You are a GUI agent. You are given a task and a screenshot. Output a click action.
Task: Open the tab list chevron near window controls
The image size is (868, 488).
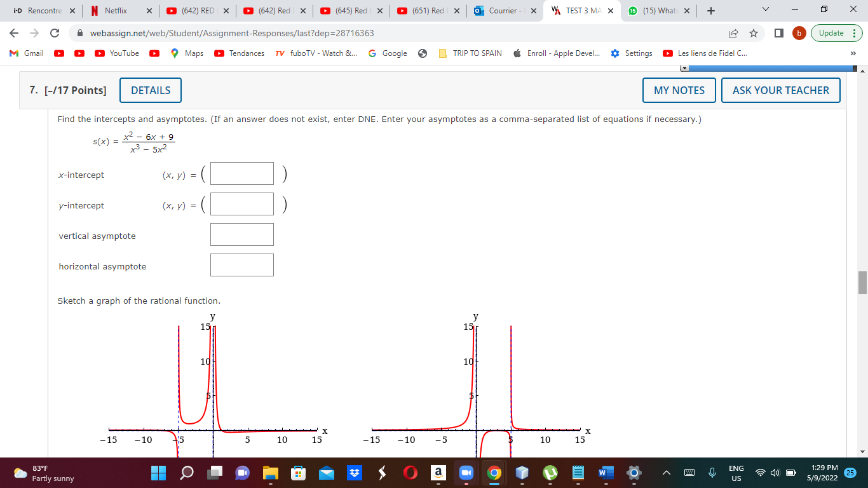(766, 9)
